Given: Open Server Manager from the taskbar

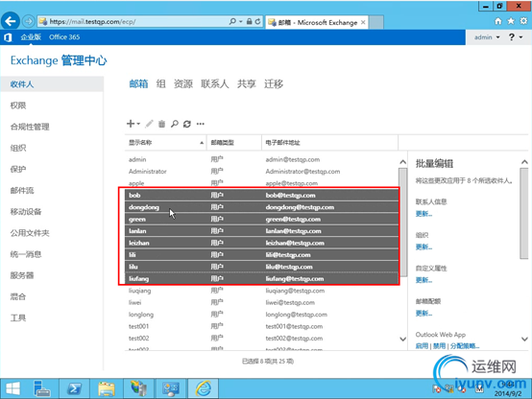Looking at the screenshot, I should pyautogui.click(x=42, y=388).
